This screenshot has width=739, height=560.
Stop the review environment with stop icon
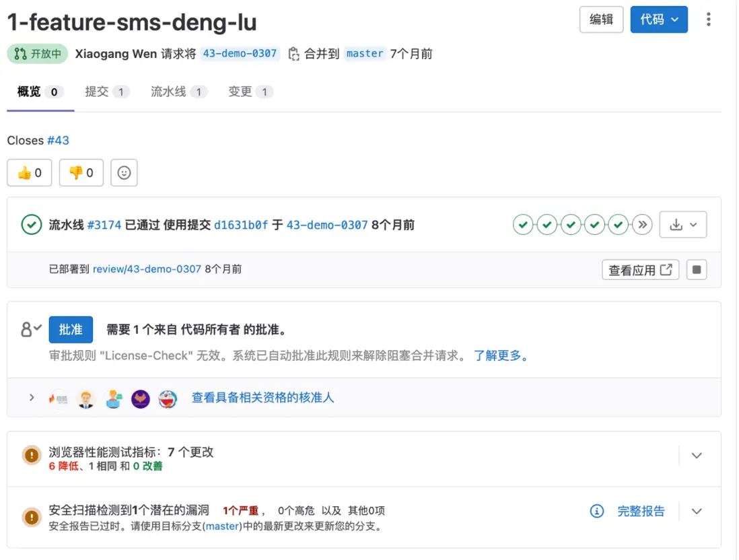pos(697,270)
